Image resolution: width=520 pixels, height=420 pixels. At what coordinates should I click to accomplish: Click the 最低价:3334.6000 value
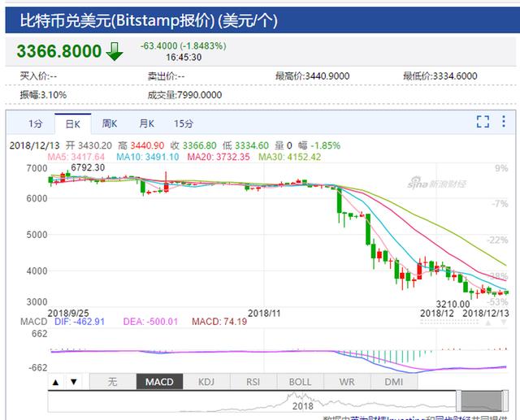tap(440, 76)
